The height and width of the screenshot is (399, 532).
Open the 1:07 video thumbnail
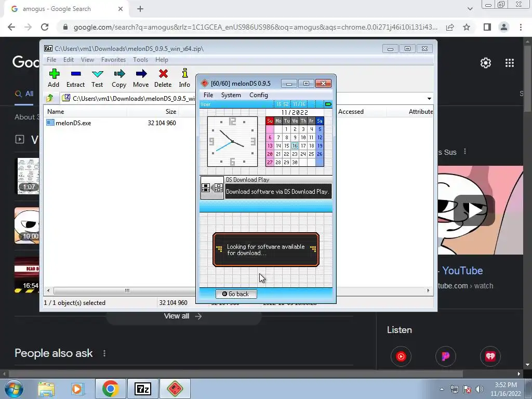(28, 176)
